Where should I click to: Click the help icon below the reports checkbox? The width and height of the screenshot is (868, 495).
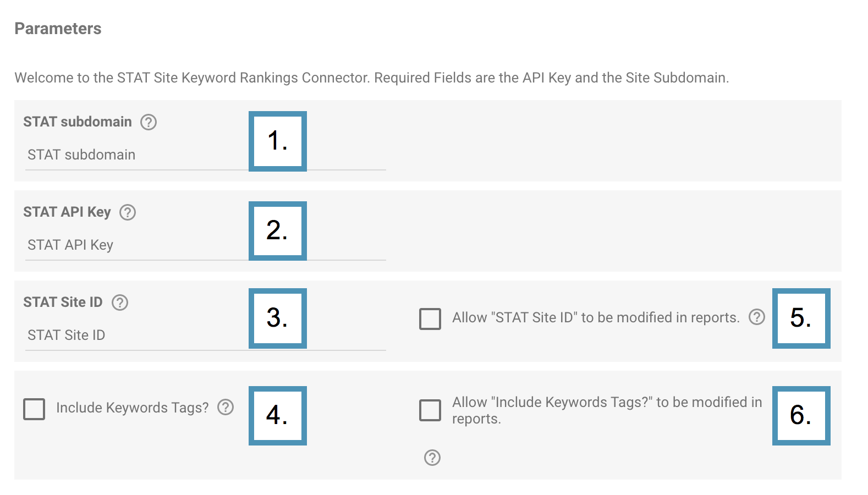[x=432, y=457]
